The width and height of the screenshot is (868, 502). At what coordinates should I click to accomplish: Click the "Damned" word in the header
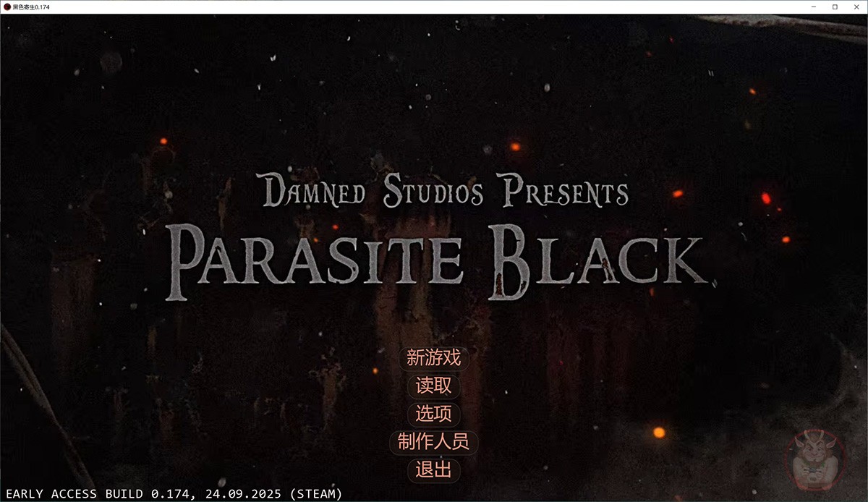[315, 193]
